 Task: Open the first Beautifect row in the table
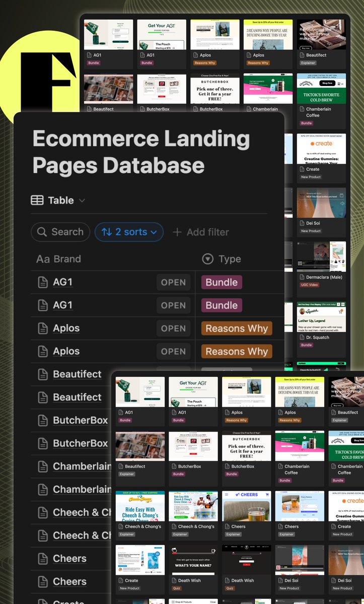77,374
